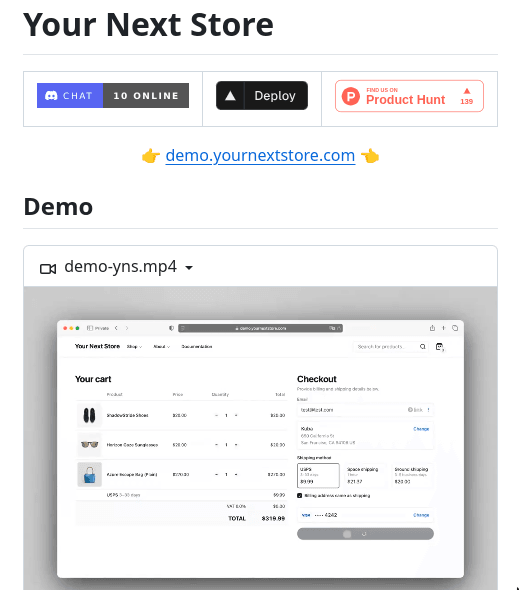Click the cart icon in store header

pos(440,347)
